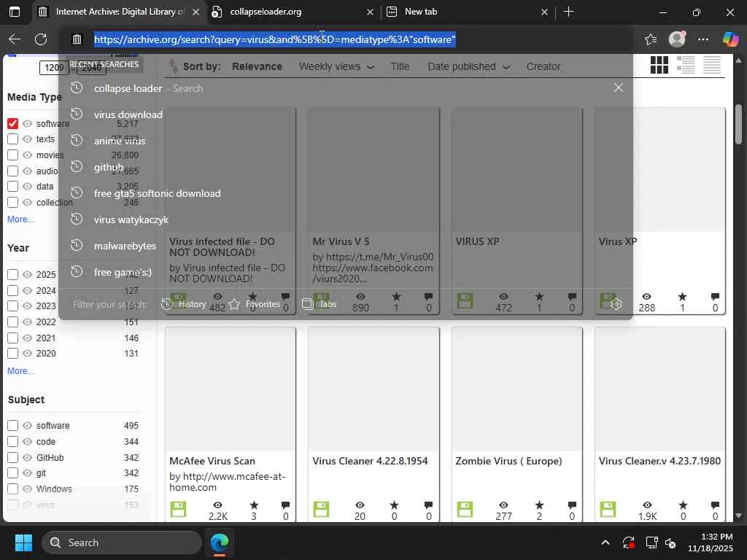
Task: Uncheck the software media type checkbox
Action: pos(13,124)
